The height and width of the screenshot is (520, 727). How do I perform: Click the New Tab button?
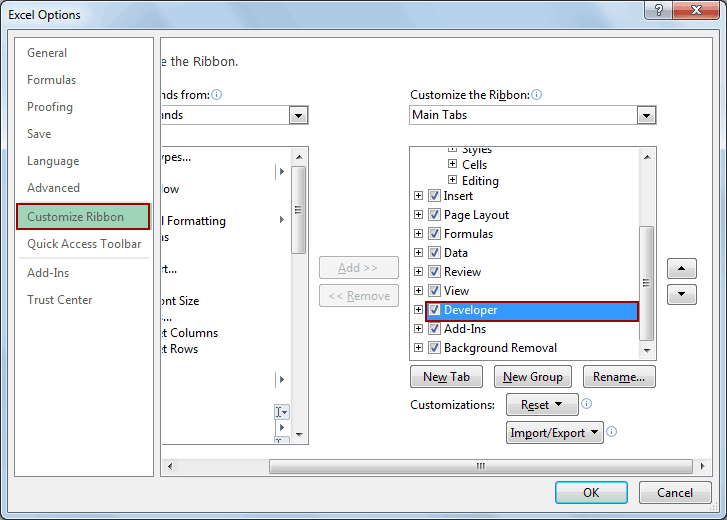coord(446,377)
